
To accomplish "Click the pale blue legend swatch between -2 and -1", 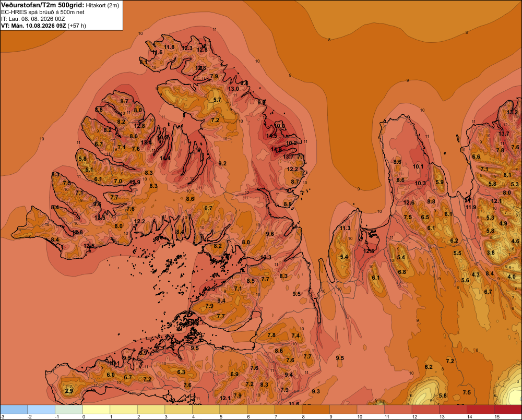I will pyautogui.click(x=41, y=410).
